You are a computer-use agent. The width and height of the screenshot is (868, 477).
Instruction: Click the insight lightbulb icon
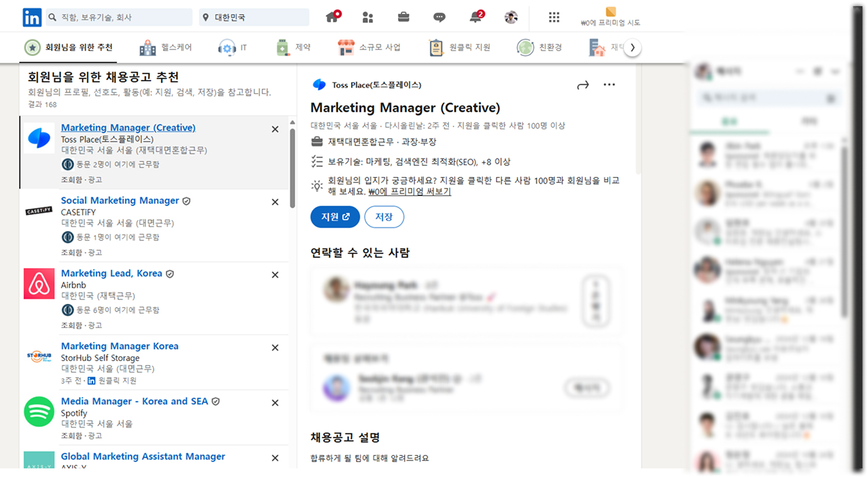click(317, 185)
